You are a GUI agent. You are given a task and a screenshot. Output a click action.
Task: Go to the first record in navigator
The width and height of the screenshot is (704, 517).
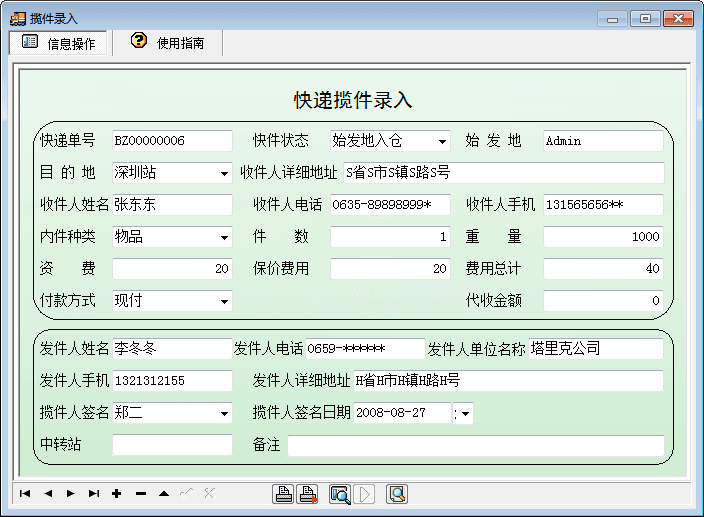pyautogui.click(x=24, y=493)
